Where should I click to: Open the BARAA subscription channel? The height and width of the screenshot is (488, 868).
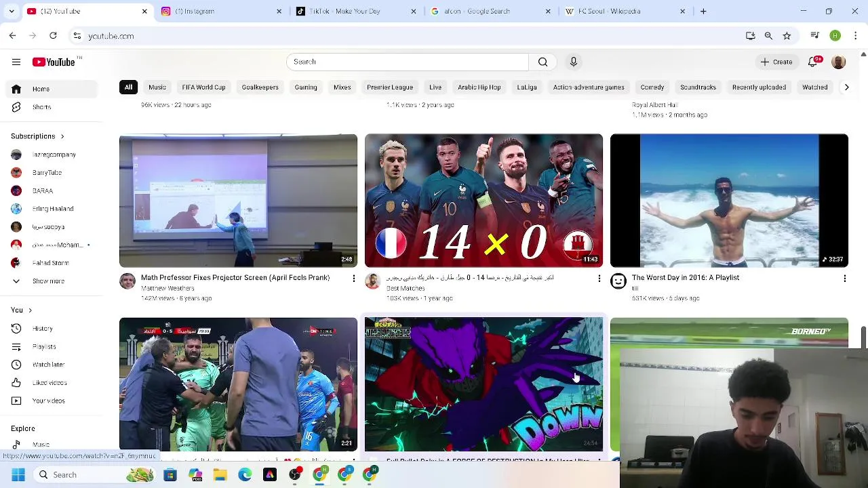click(51, 190)
